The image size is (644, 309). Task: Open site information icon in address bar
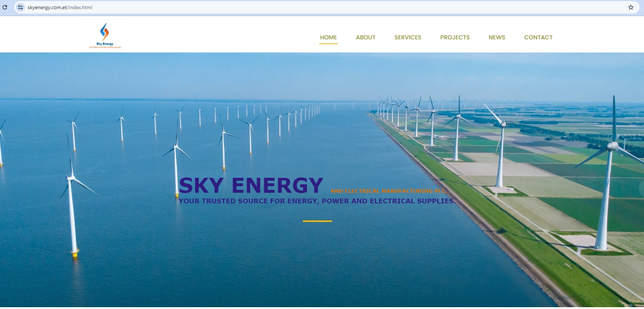pyautogui.click(x=20, y=7)
